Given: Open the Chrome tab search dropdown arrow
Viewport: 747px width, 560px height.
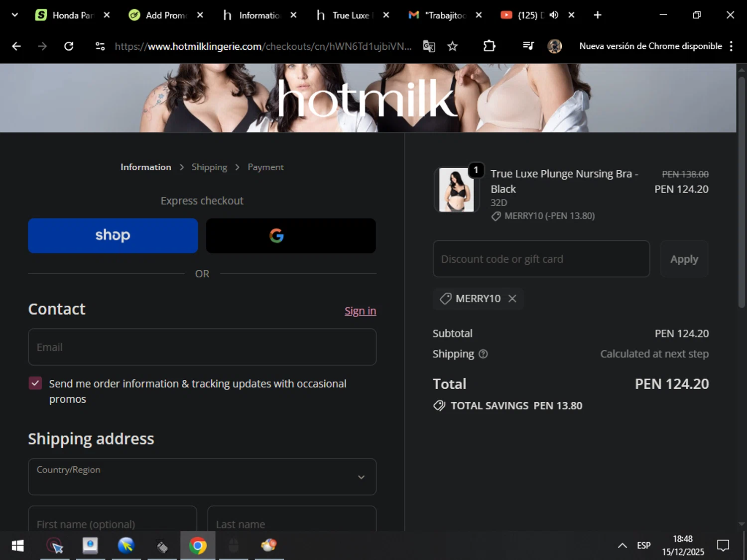Looking at the screenshot, I should (15, 15).
